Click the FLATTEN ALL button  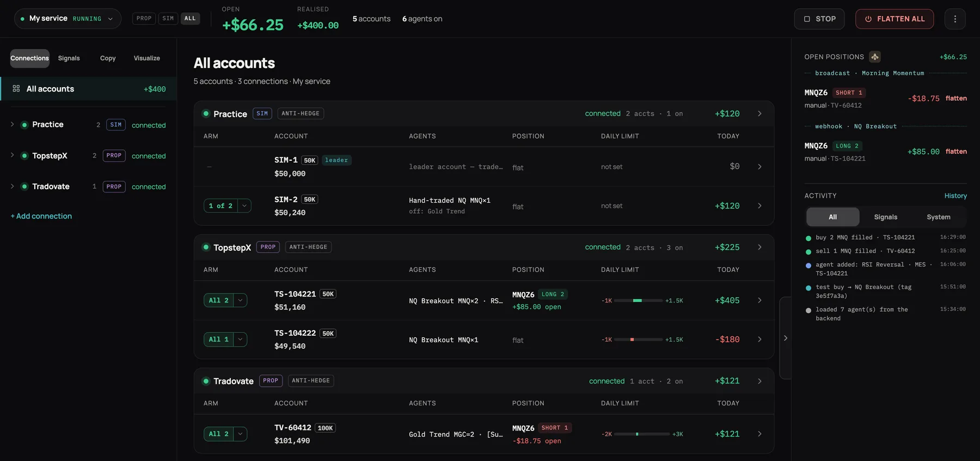pos(895,19)
